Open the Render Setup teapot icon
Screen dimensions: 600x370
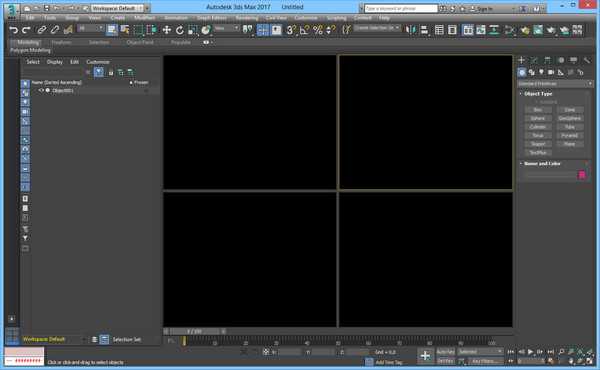pyautogui.click(x=525, y=30)
